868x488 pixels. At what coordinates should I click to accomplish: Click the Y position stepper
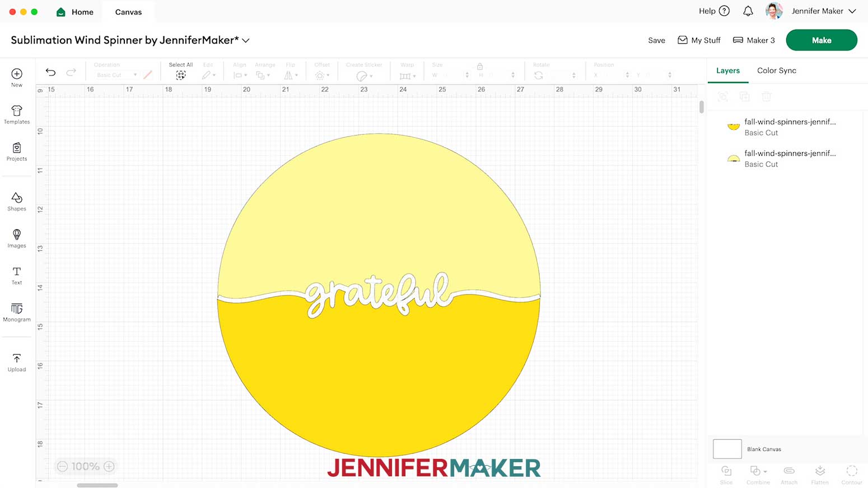(670, 75)
